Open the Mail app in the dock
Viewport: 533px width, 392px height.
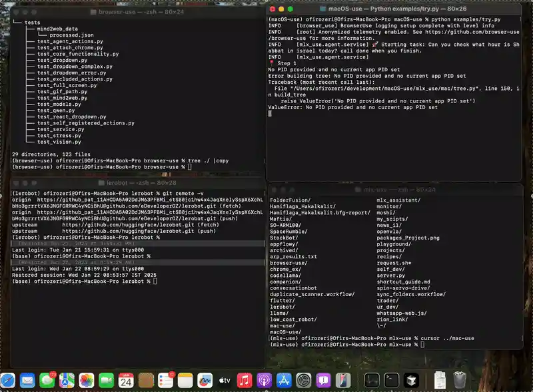[27, 380]
